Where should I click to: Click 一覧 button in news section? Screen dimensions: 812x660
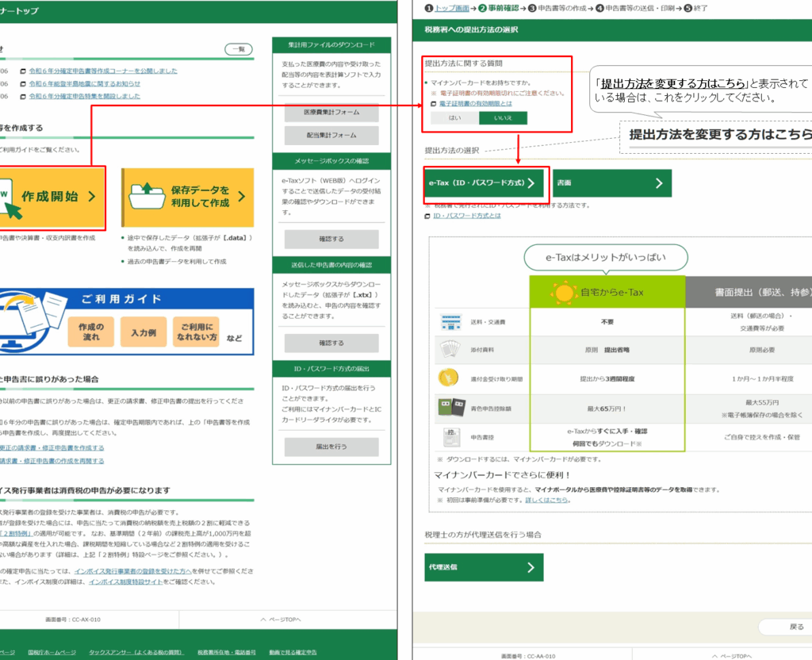(238, 49)
